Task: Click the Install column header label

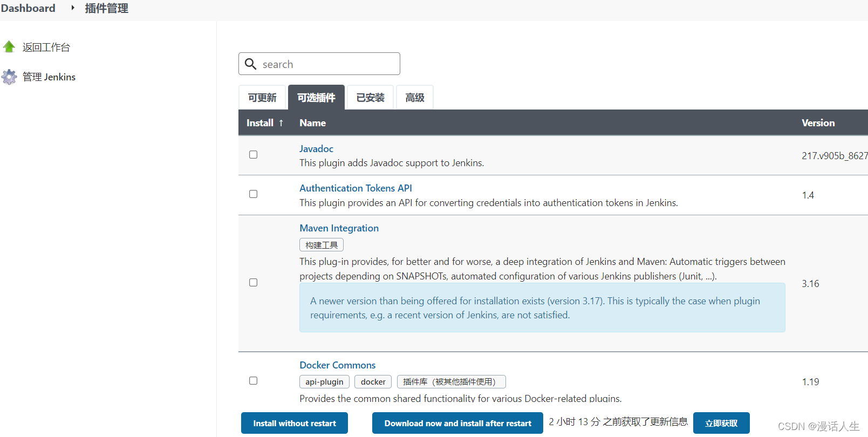Action: [260, 123]
